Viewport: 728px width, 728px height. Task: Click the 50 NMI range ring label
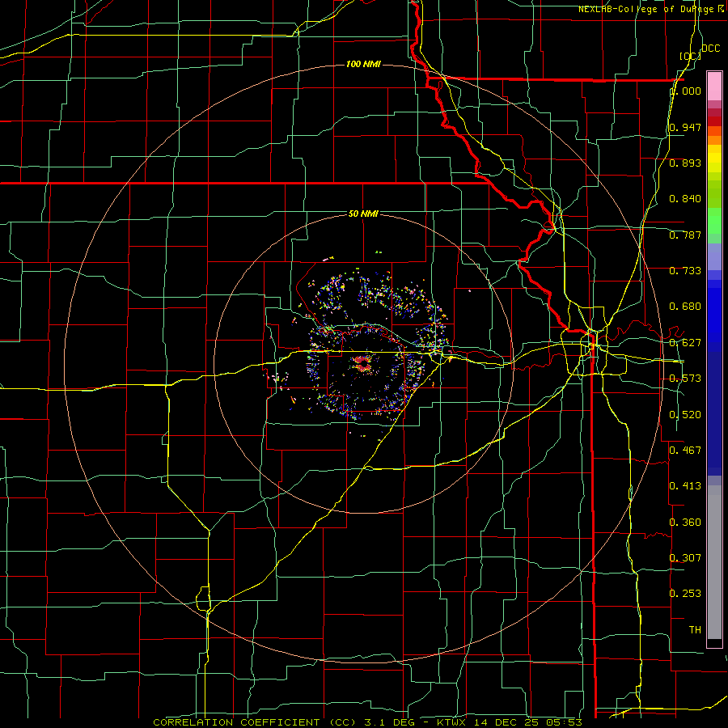click(x=363, y=214)
